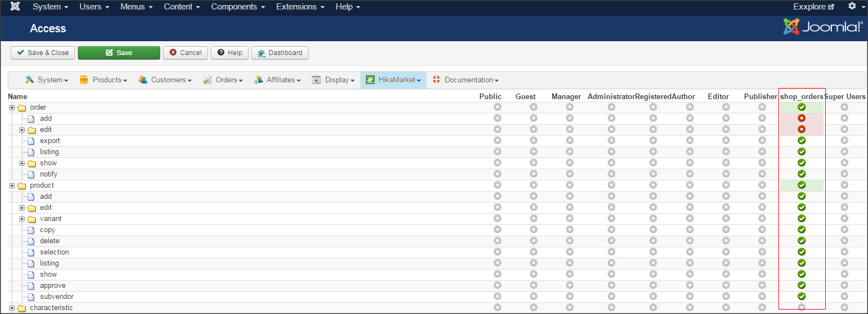The width and height of the screenshot is (868, 314).
Task: Click the Save & Close button
Action: (x=43, y=53)
